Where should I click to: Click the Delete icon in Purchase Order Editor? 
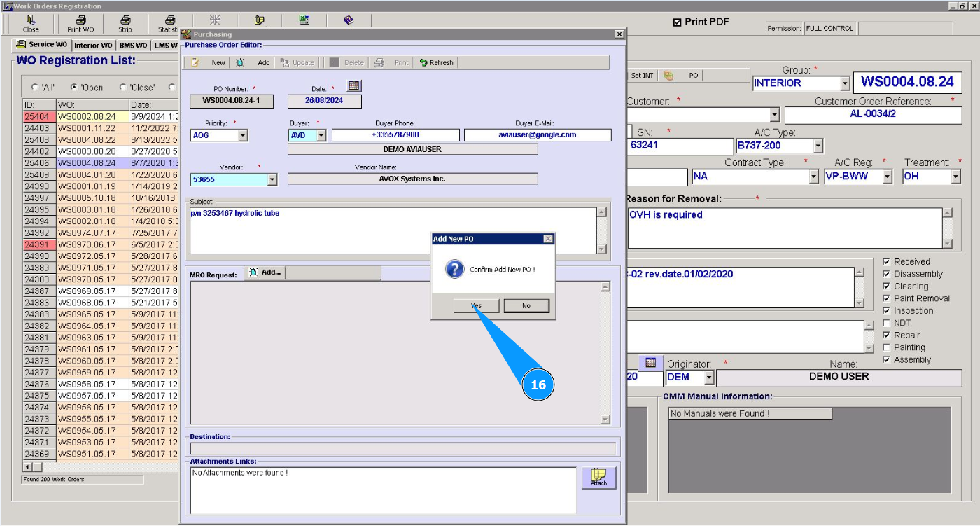[x=335, y=62]
